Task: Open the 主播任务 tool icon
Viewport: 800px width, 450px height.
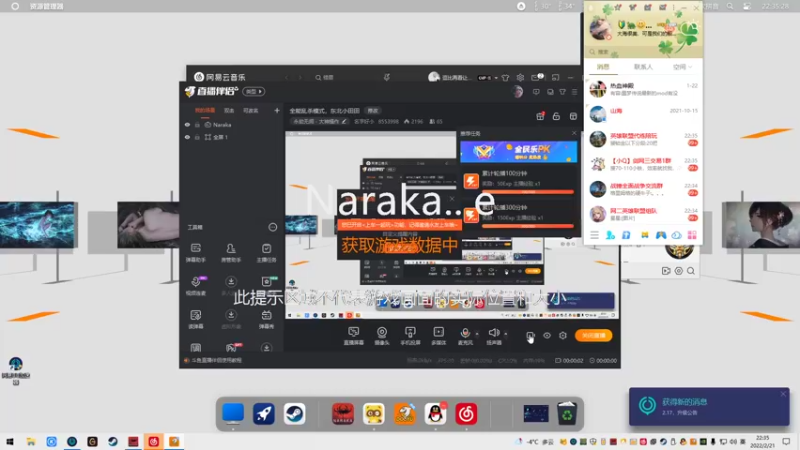Action: [x=266, y=252]
